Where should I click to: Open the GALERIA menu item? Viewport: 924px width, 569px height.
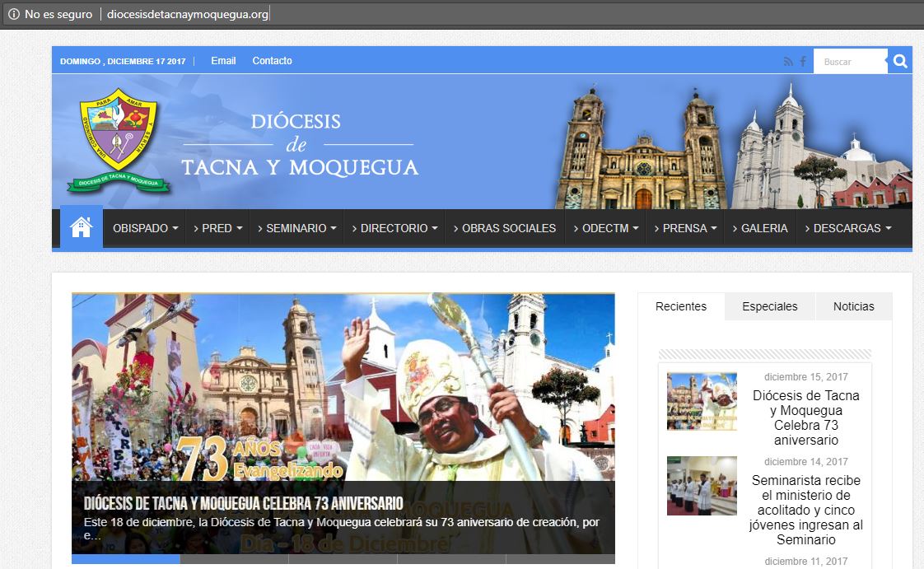point(760,228)
